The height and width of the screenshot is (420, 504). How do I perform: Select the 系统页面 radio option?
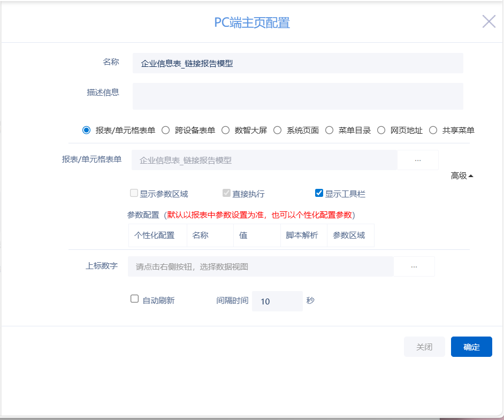(x=277, y=130)
